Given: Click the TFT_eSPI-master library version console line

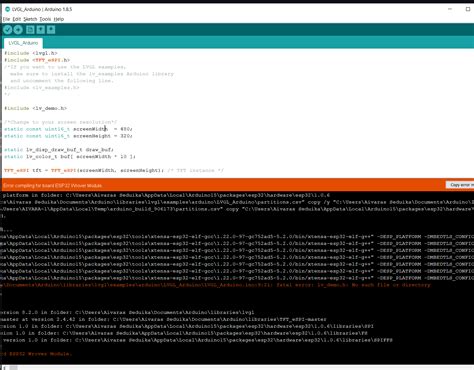Looking at the screenshot, I should pos(163,319).
